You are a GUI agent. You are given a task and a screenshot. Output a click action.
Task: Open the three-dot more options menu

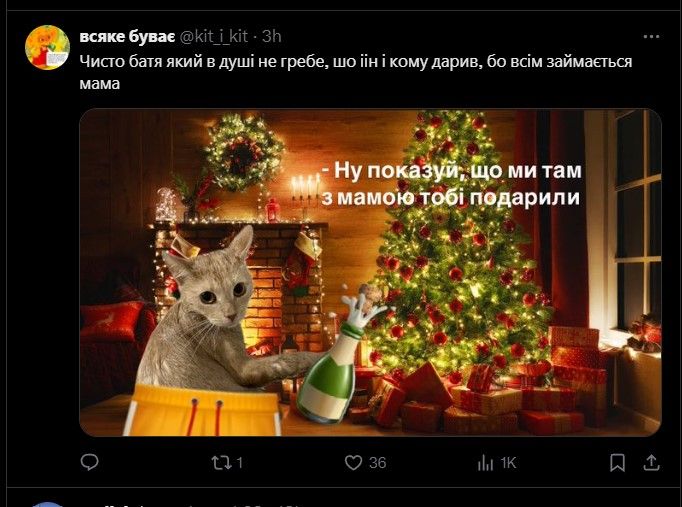(x=651, y=37)
